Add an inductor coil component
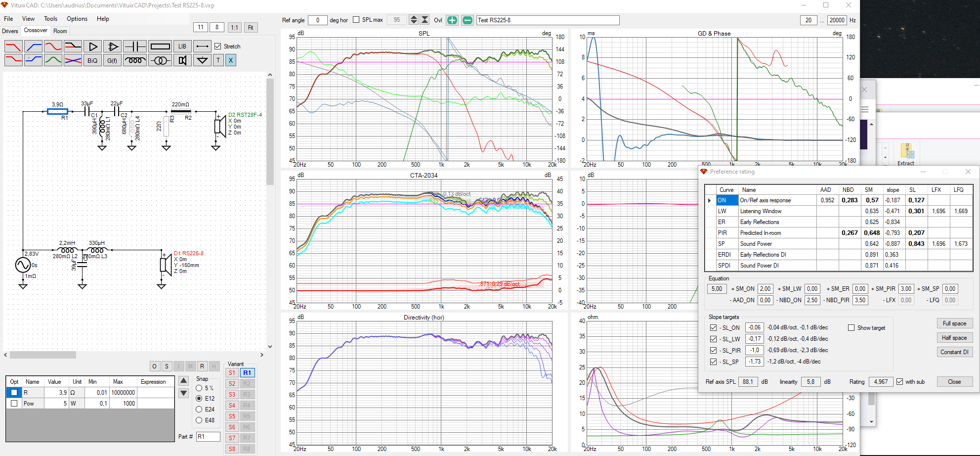This screenshot has width=980, height=456. (135, 60)
